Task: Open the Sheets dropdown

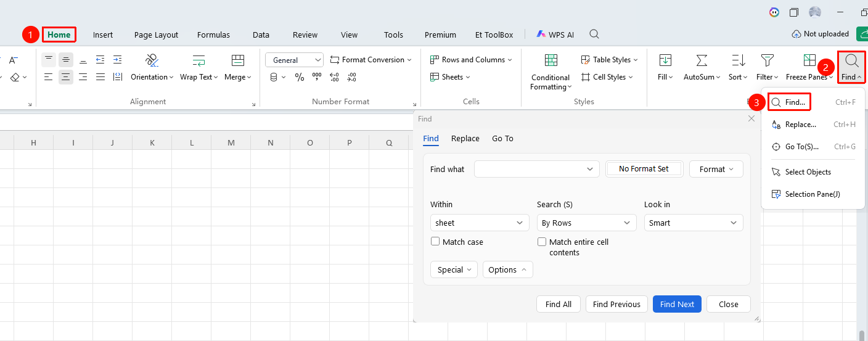Action: 450,77
